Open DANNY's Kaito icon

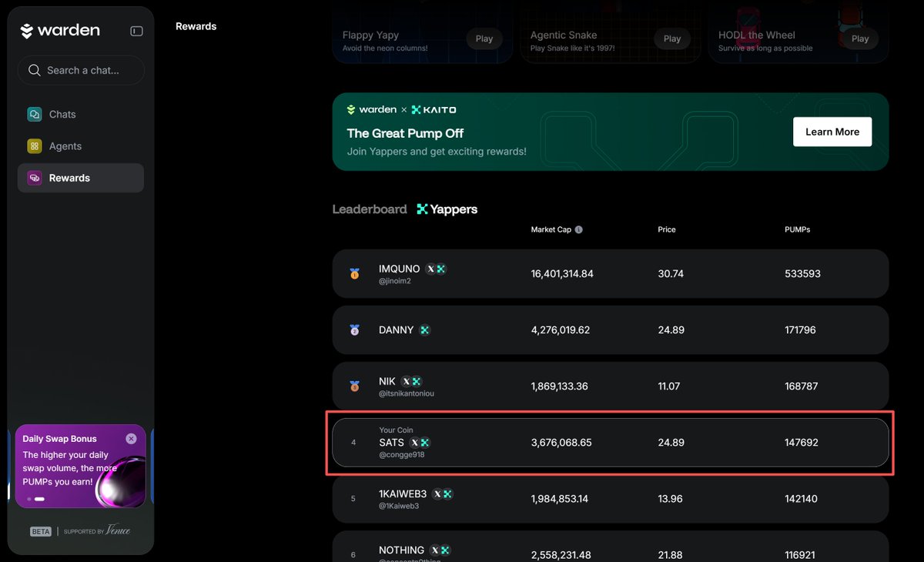[424, 330]
